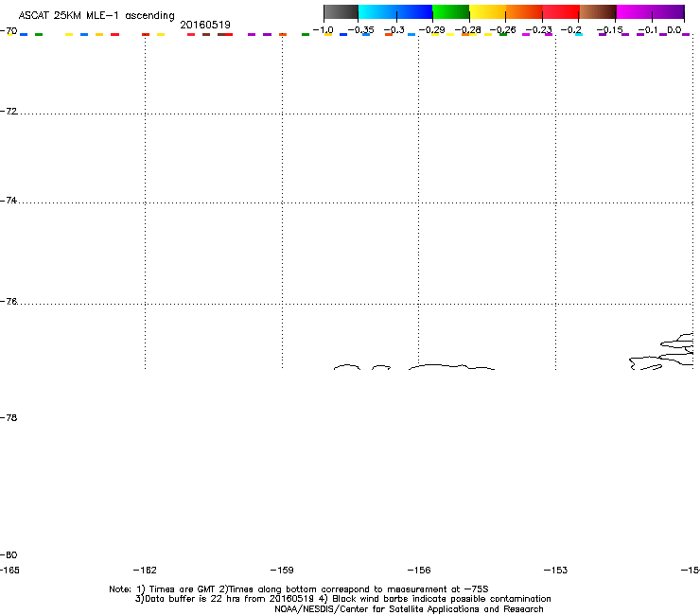
Task: Click the -76 latitude axis label
Action: pos(9,302)
